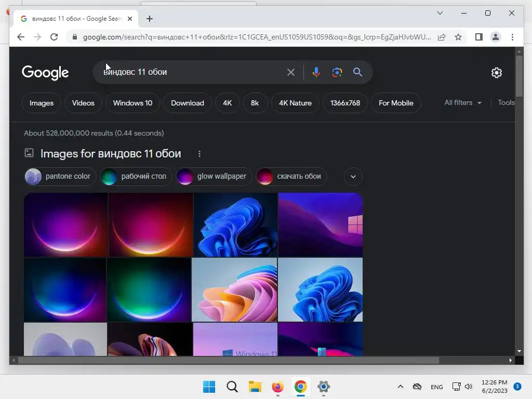This screenshot has width=532, height=399.
Task: Click the horizontal scrollbar right arrow
Action: click(510, 361)
